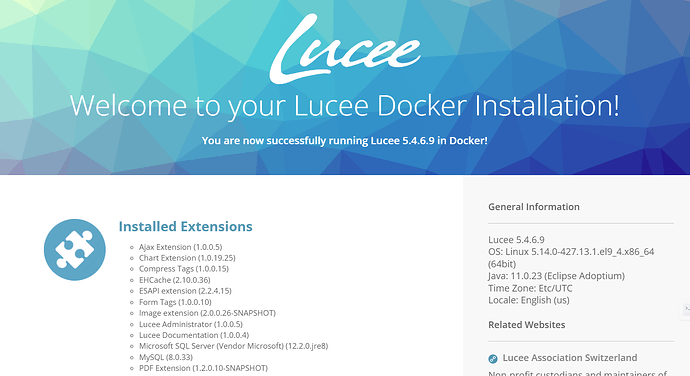Click Image extension (2.0.0.26-SNAPSHOT) entry
The width and height of the screenshot is (690, 376).
(207, 313)
